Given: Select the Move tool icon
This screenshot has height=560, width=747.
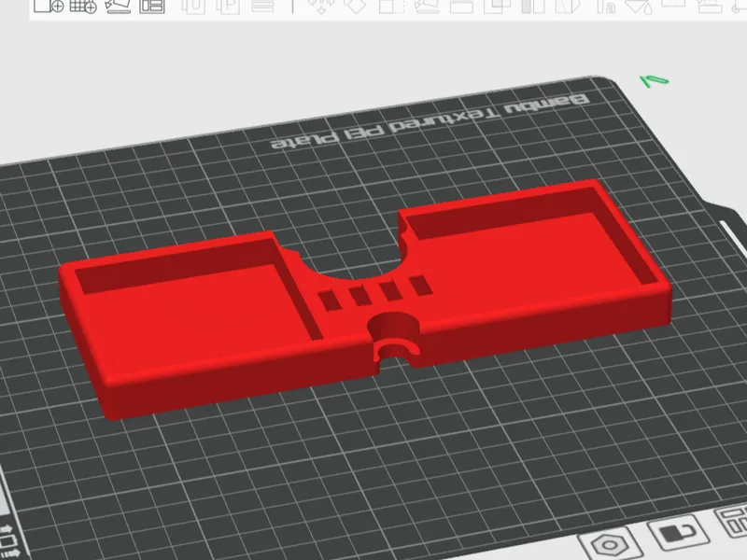Looking at the screenshot, I should pos(321,7).
